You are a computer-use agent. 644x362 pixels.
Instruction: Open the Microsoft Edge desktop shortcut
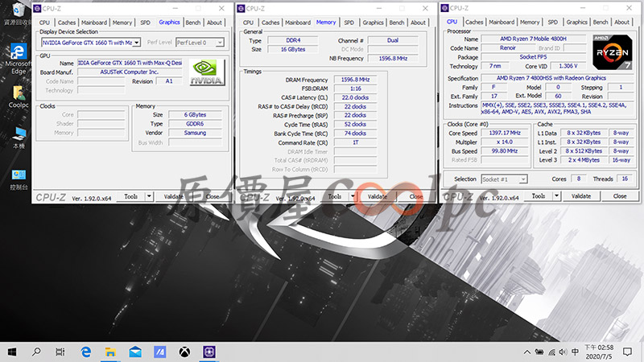point(18,59)
